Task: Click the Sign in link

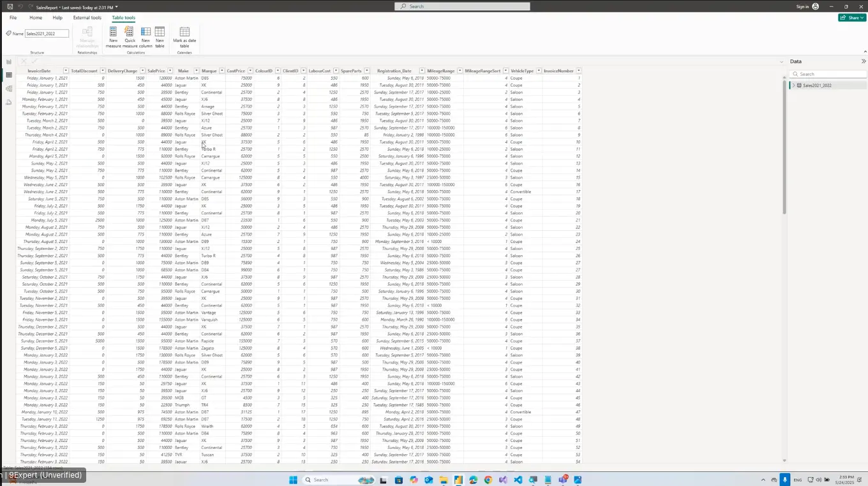Action: point(803,6)
